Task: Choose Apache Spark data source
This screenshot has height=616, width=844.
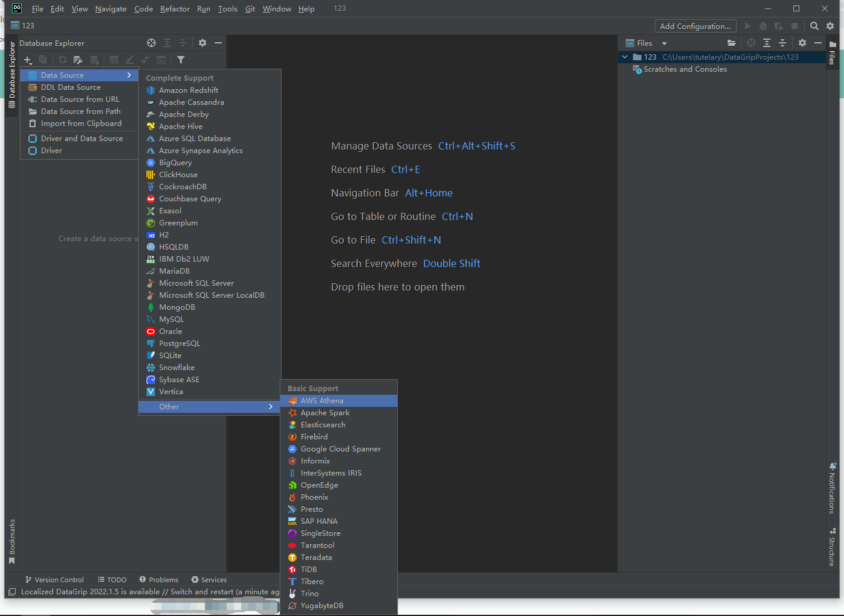Action: click(339, 413)
